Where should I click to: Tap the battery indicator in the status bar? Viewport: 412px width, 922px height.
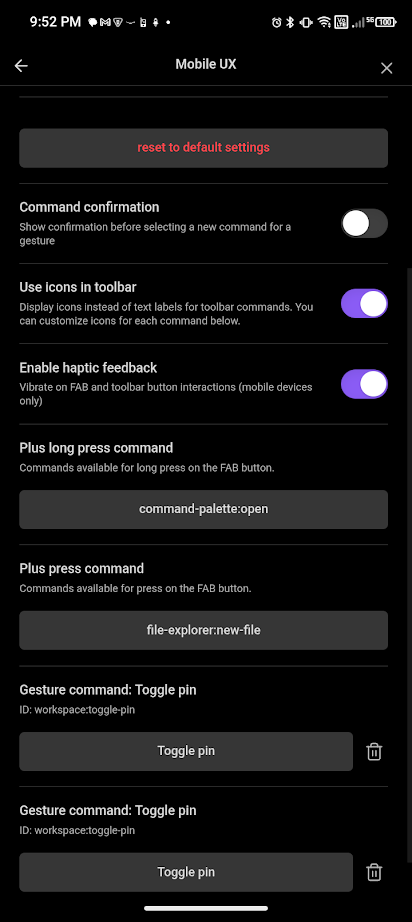point(386,22)
